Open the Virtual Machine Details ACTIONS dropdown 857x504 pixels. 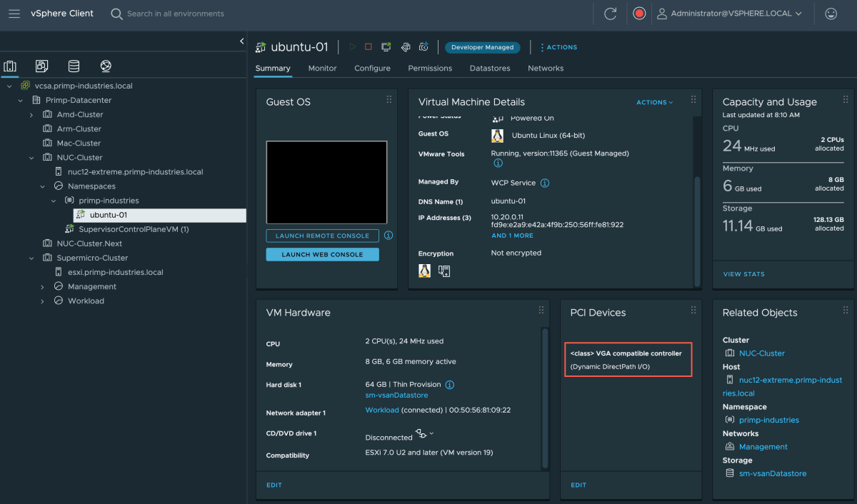point(655,102)
